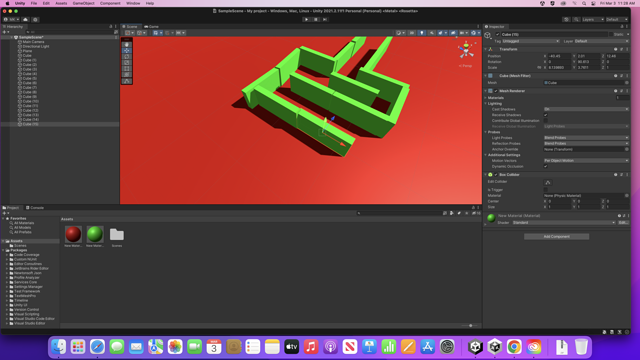Open the Edit Collider tool
The height and width of the screenshot is (360, 640).
(548, 182)
